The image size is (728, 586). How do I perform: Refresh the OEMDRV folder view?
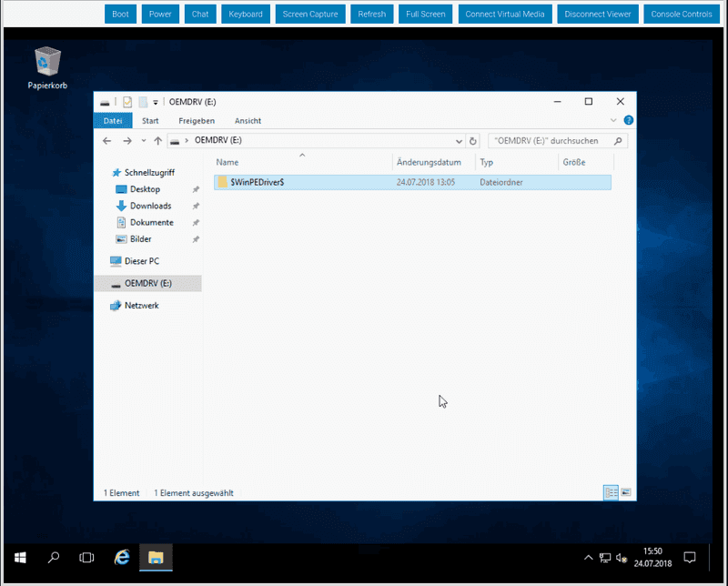(472, 141)
